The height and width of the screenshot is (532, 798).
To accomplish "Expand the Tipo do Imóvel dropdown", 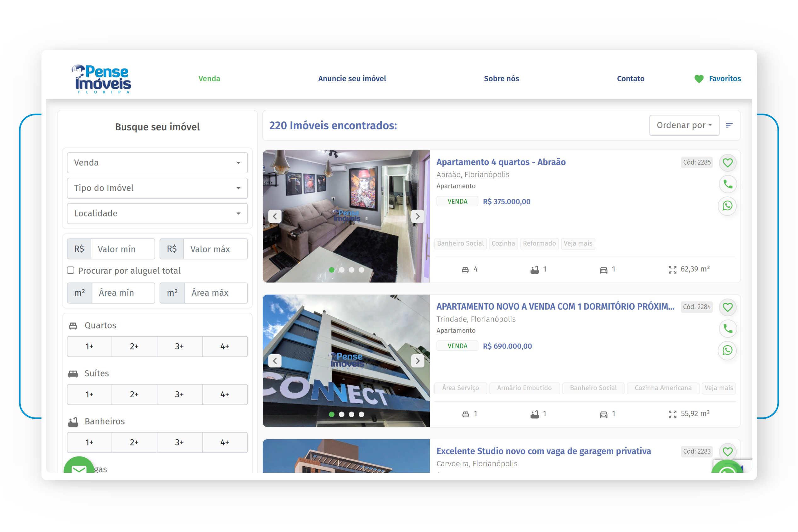I will 157,188.
